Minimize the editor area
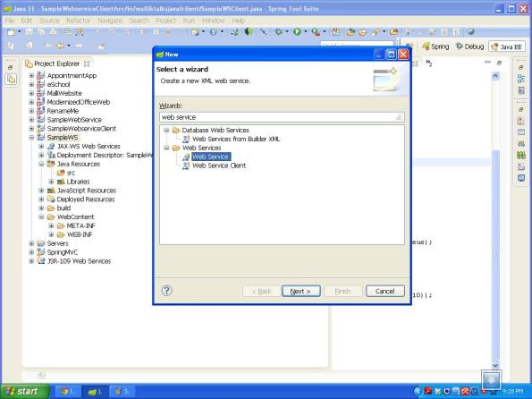 (x=488, y=63)
